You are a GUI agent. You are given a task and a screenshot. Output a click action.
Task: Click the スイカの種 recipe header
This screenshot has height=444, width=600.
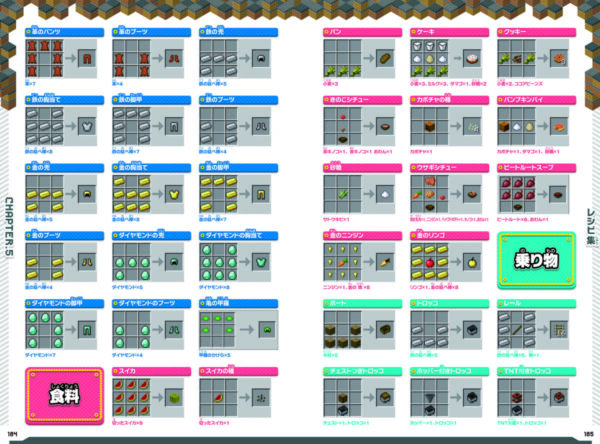tap(238, 371)
